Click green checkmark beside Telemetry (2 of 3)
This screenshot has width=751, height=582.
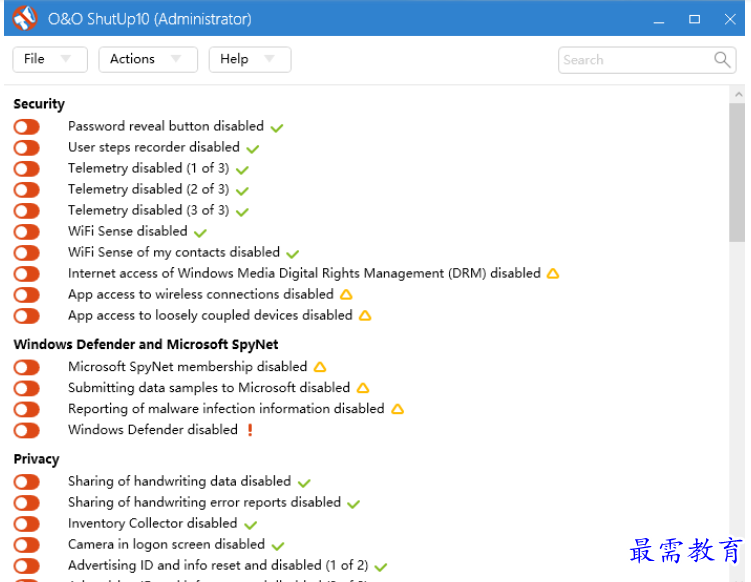click(242, 191)
